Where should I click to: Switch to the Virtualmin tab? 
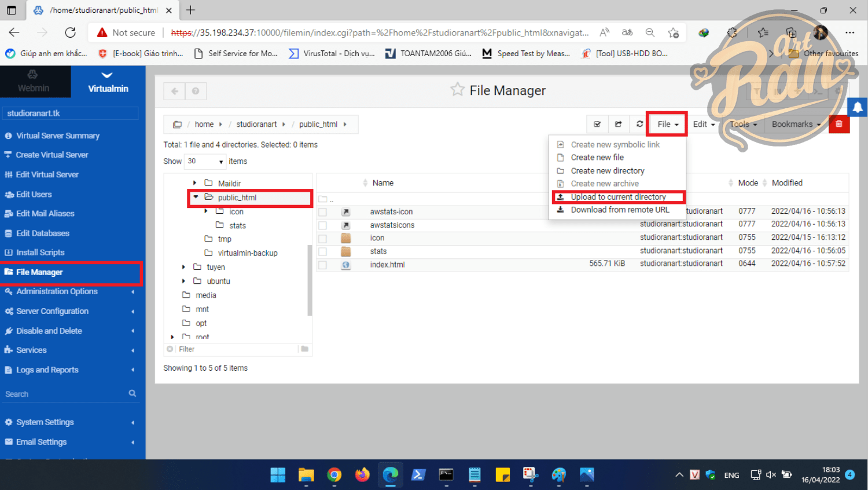pos(108,82)
